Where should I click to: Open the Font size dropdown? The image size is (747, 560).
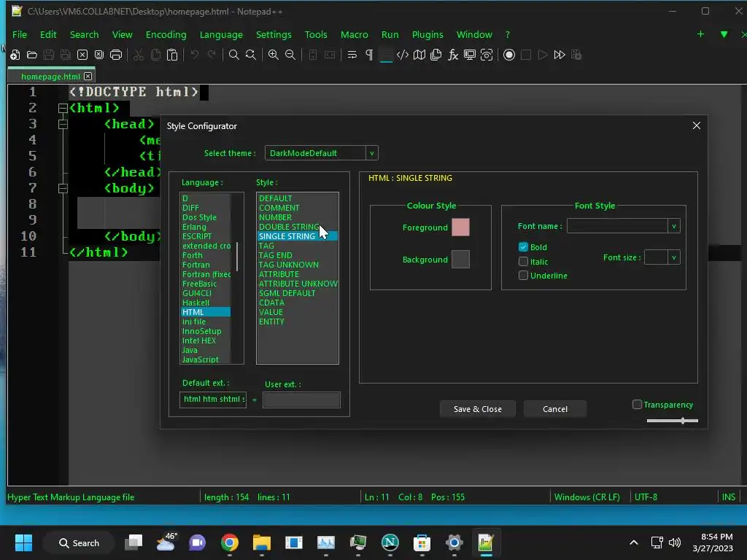[x=673, y=257]
